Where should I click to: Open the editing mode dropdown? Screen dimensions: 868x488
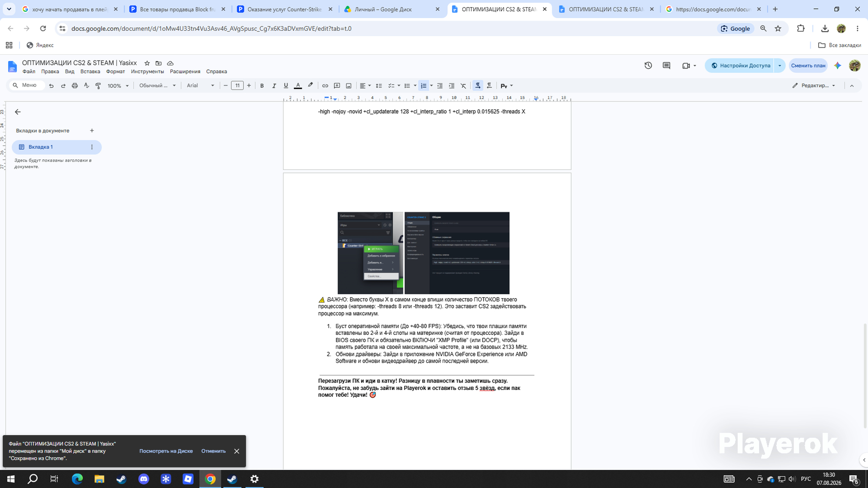tap(814, 86)
